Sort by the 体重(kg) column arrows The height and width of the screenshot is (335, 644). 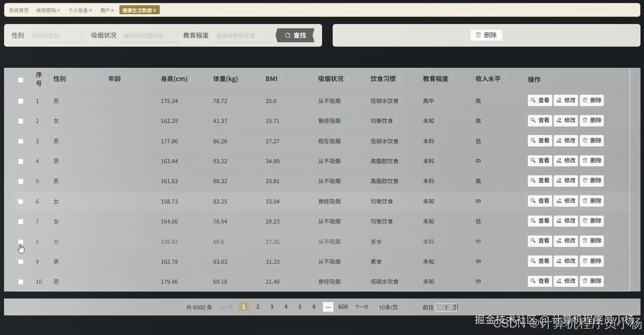(242, 79)
